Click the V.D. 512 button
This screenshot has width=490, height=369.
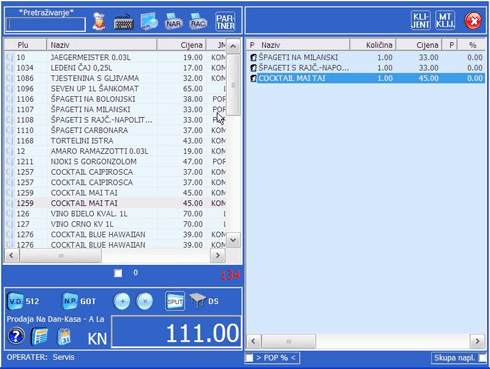point(23,301)
